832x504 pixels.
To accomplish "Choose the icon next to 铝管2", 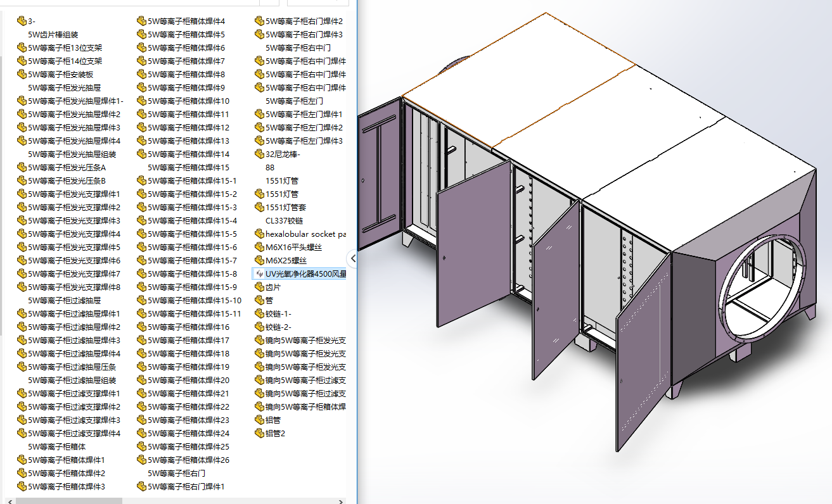I will click(x=259, y=433).
